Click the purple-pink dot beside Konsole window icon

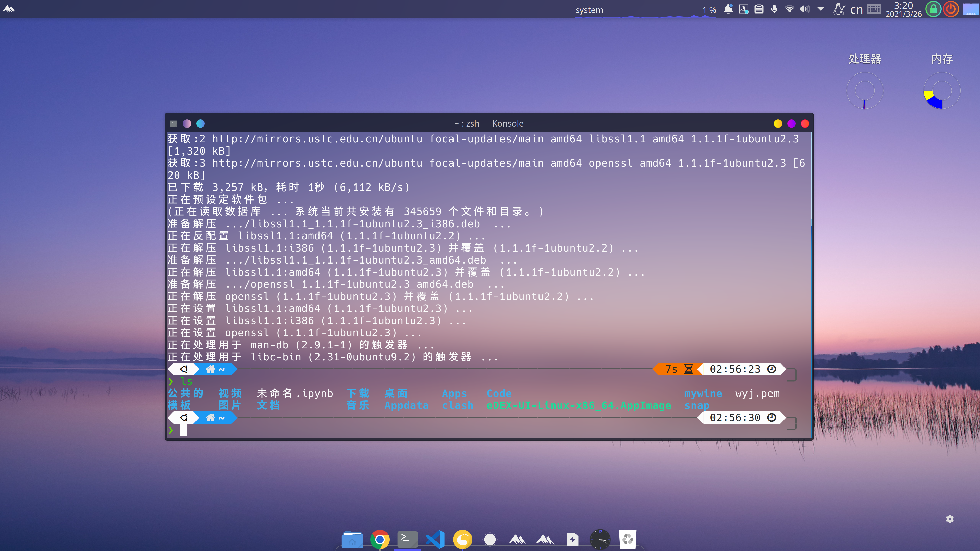click(x=187, y=123)
